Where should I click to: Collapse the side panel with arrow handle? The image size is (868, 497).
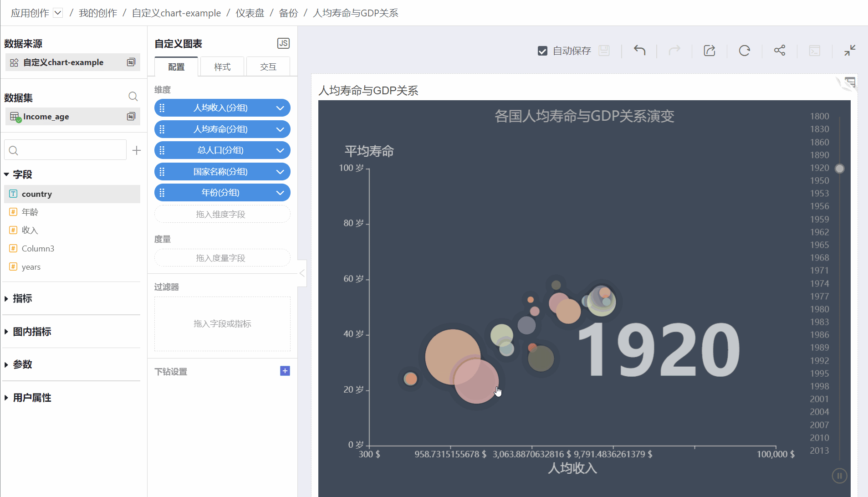302,273
